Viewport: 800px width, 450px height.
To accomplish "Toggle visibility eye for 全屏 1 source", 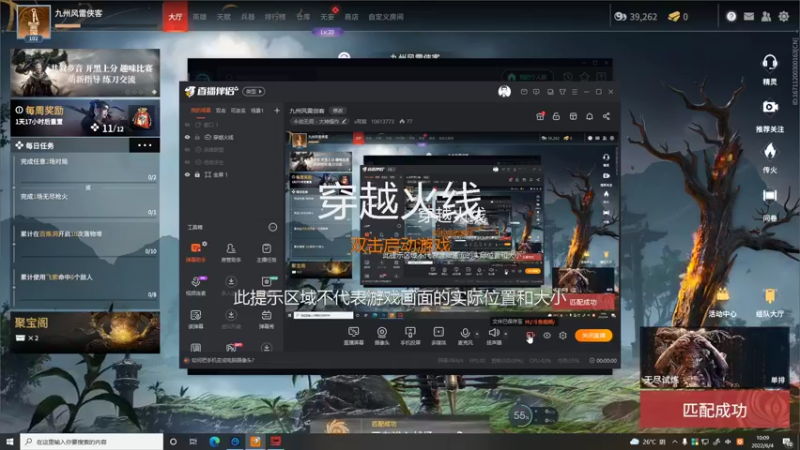I will click(x=187, y=174).
